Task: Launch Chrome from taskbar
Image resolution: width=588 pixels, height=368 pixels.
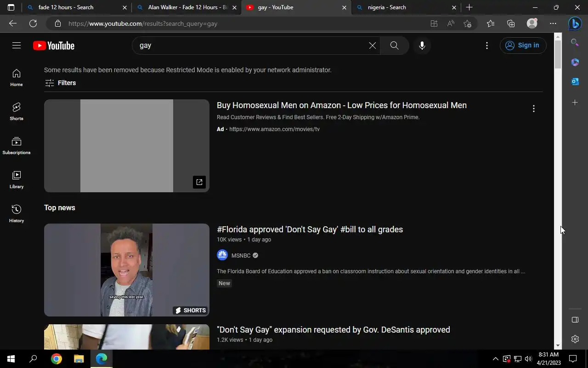Action: (x=56, y=359)
